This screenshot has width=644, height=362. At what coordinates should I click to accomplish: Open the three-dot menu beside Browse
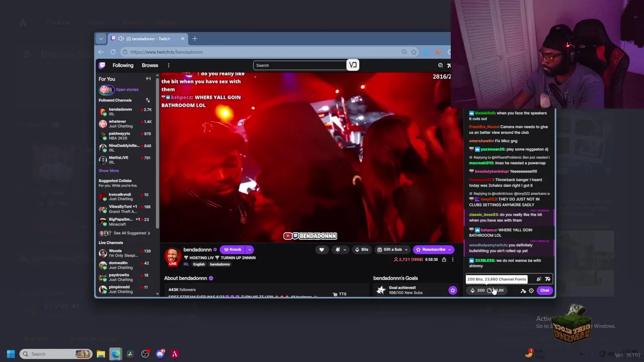coord(169,65)
